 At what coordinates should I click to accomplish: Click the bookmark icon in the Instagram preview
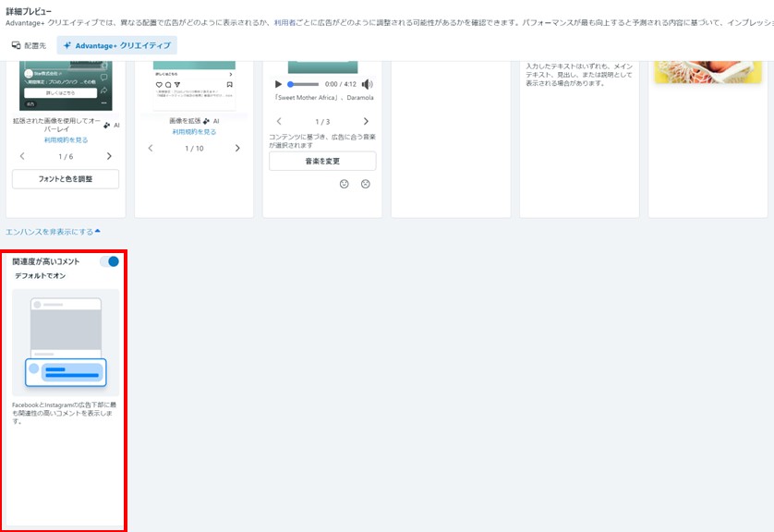[230, 85]
